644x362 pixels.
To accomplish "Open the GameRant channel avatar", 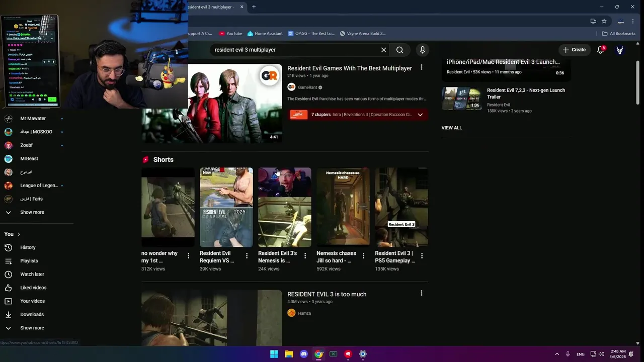I will point(291,87).
